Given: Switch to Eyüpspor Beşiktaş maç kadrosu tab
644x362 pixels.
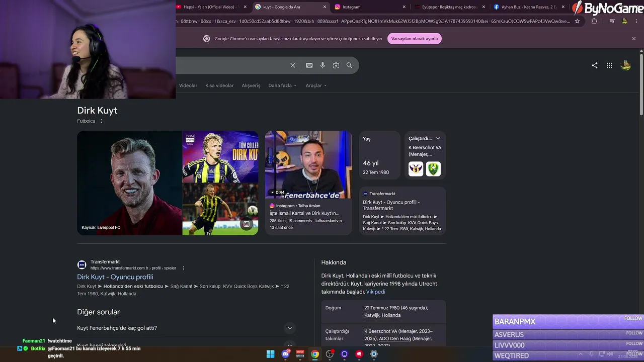Looking at the screenshot, I should pos(449,7).
